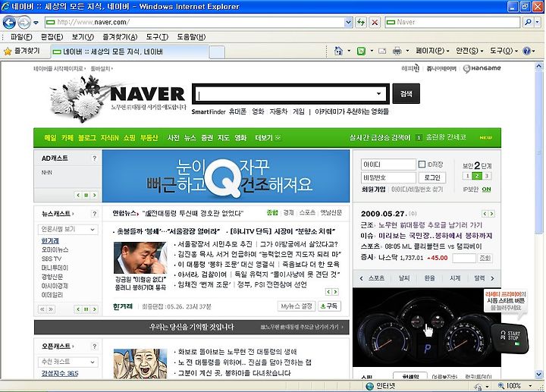Toggle IP보안 ON setting

(486, 190)
